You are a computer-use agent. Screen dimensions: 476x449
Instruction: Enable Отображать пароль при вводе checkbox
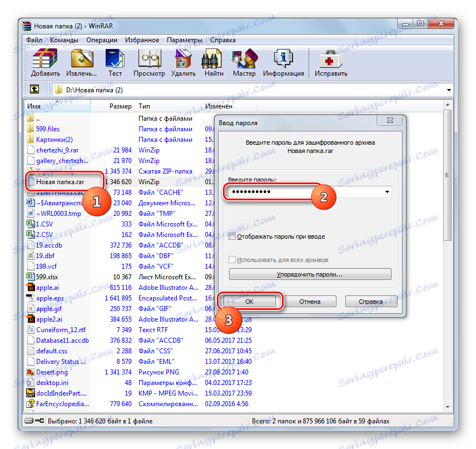tap(232, 236)
